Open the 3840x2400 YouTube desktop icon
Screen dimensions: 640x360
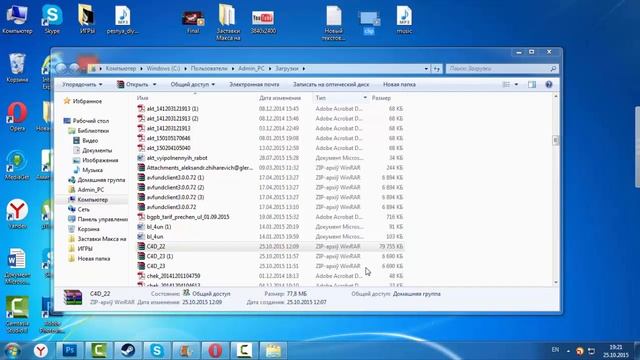(x=263, y=22)
